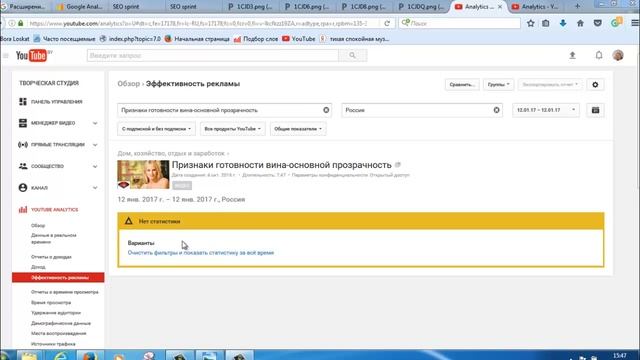Screen dimensions: 640x360
Task: Open the Начальная страница bookmark
Action: pyautogui.click(x=197, y=39)
